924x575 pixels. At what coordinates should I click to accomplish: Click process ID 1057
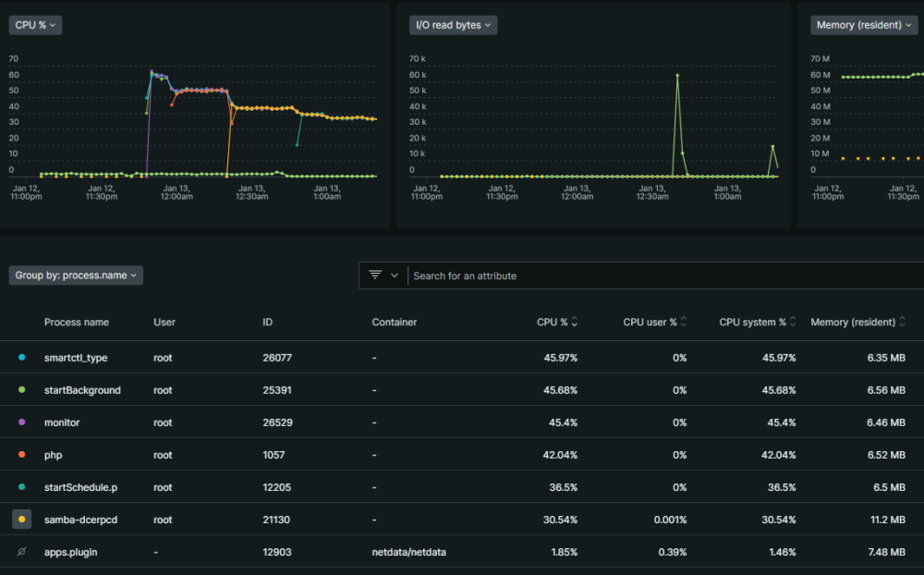[x=274, y=455]
